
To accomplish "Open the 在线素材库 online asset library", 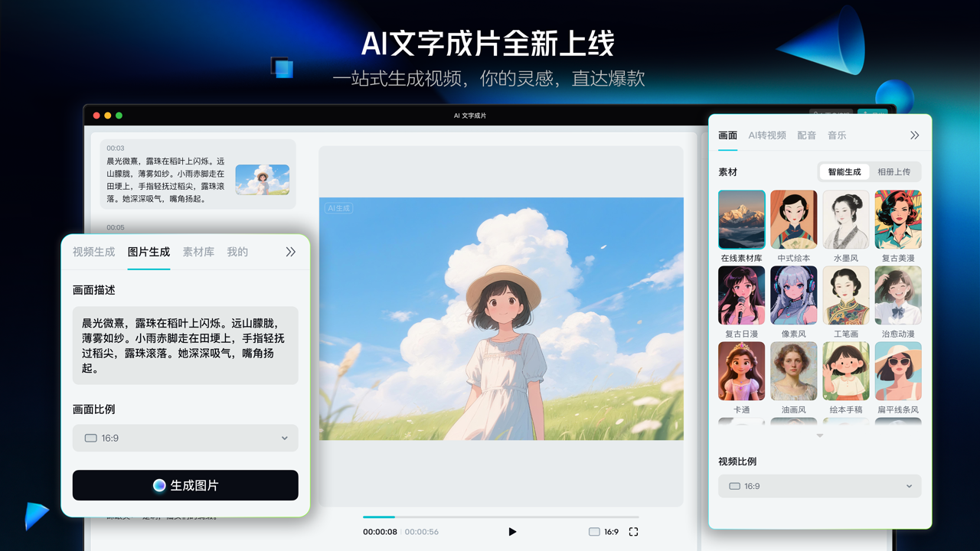I will 741,220.
